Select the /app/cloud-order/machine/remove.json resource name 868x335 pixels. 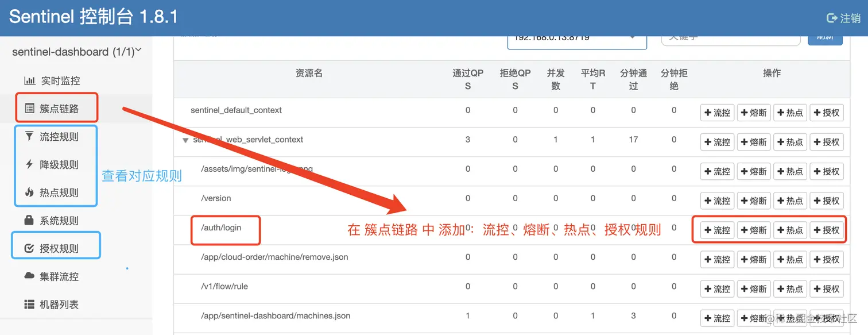[x=274, y=257]
